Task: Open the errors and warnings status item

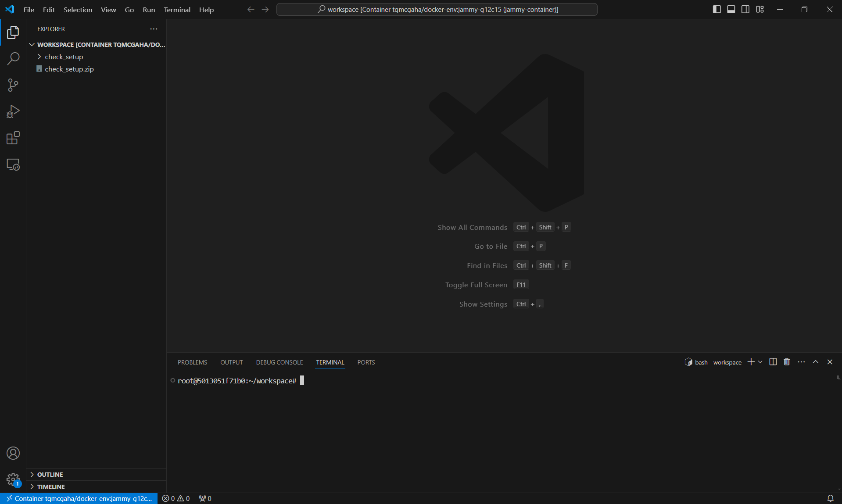Action: (176, 498)
